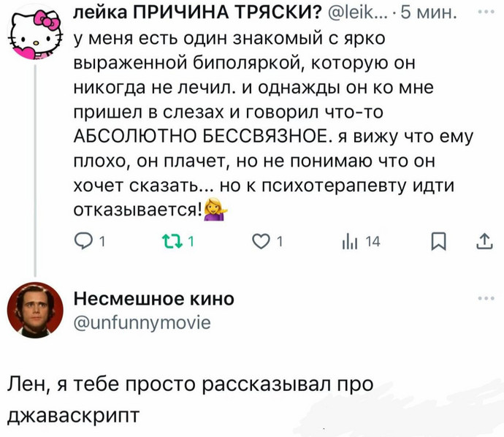This screenshot has width=504, height=437.
Task: Click the view count 14
Action: 369,242
